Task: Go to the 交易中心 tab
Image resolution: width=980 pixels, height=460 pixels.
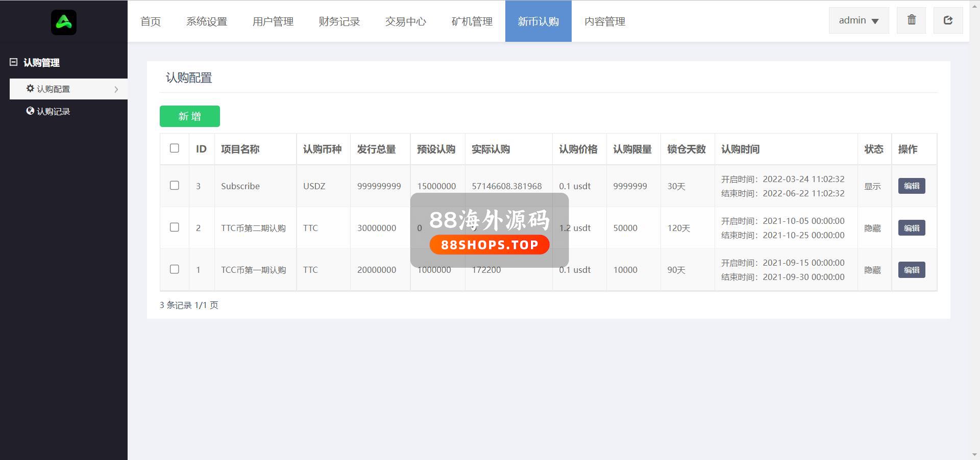Action: pos(405,21)
